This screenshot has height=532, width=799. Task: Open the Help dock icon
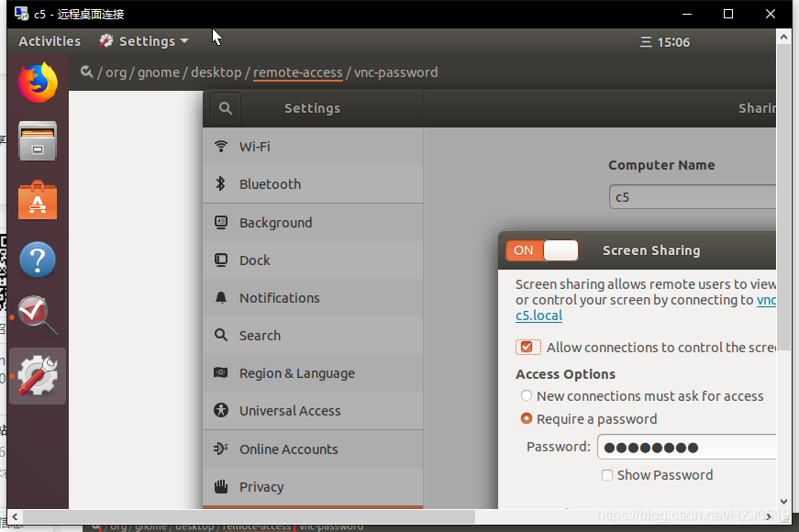pos(38,260)
